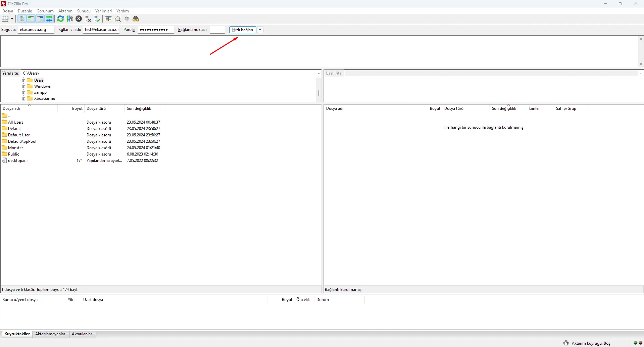
Task: Open directory listing filters dialog
Action: [108, 19]
